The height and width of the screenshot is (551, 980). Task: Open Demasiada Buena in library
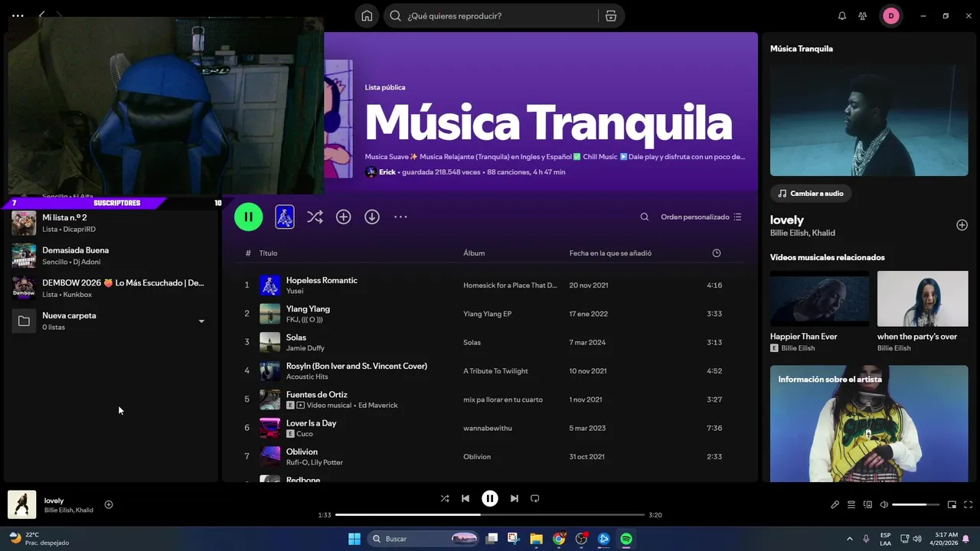(x=111, y=256)
